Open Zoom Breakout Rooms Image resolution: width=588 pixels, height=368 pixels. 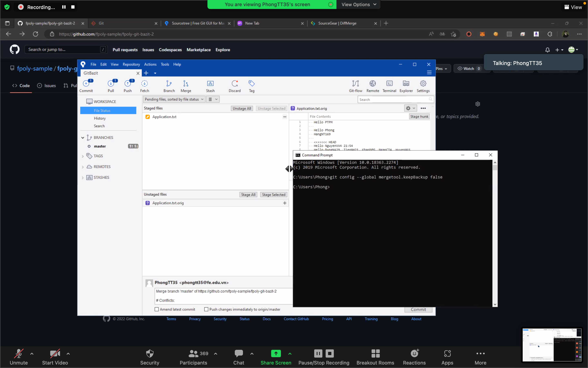tap(375, 357)
